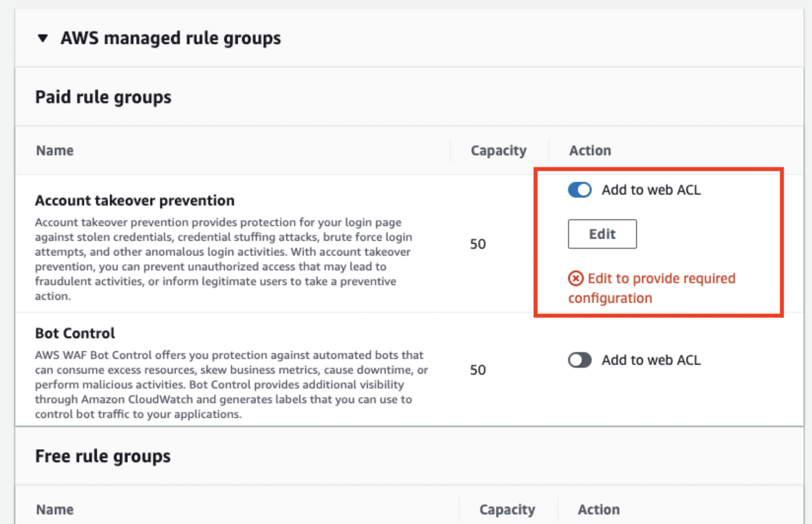Click Name column header in Free rule groups
Screen dimensions: 812x524
[x=55, y=509]
